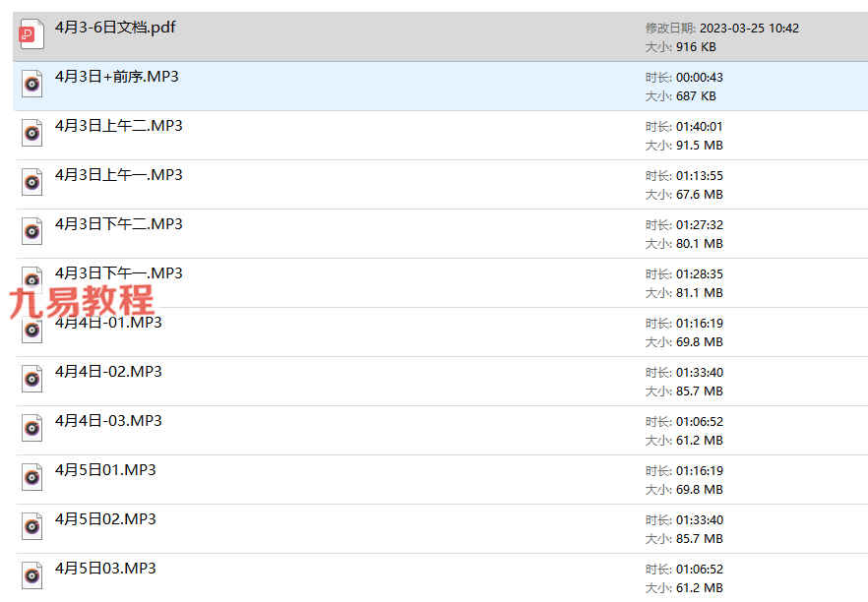This screenshot has width=868, height=602.
Task: Select file name 4月5日02.MP3
Action: [105, 519]
